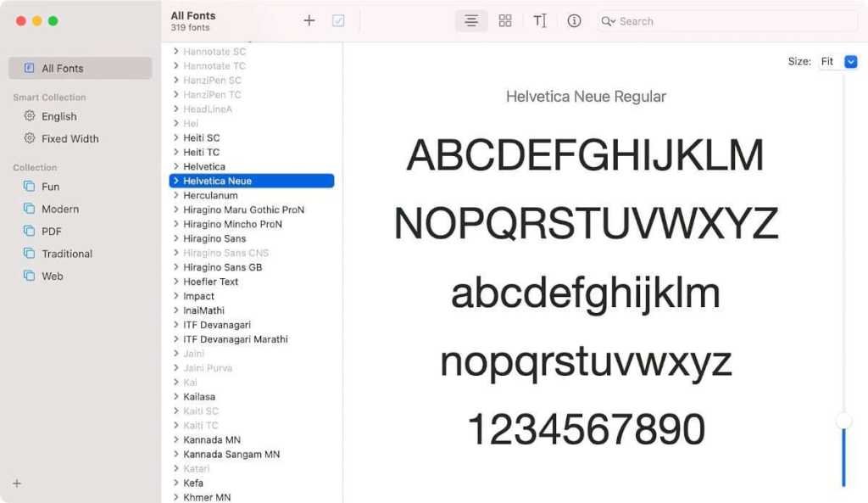Select ITF Devanagari Marathi font
This screenshot has height=503, width=868.
pos(236,339)
